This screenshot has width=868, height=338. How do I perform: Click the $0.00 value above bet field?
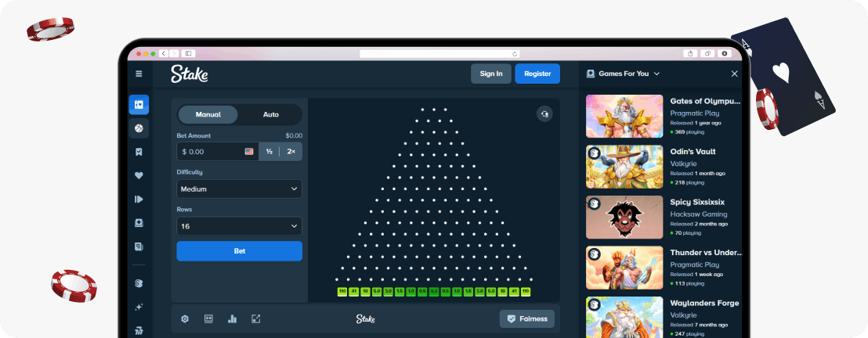click(294, 135)
